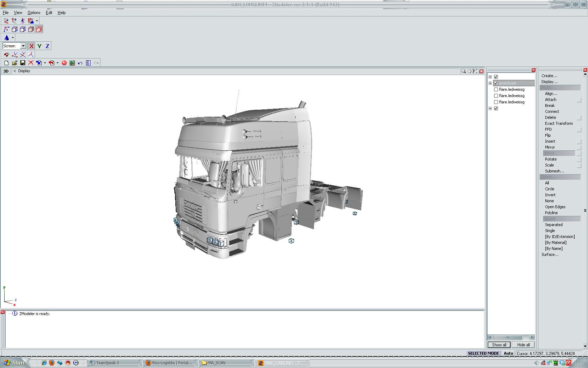The height and width of the screenshot is (368, 588).
Task: Toggle the green Y axis constraint
Action: click(39, 46)
